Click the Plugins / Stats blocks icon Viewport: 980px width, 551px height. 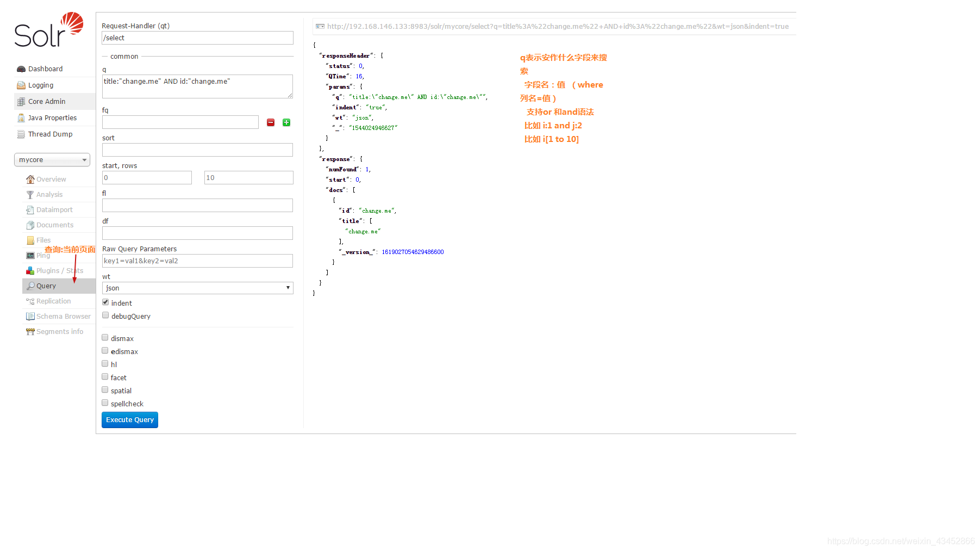[x=30, y=271]
